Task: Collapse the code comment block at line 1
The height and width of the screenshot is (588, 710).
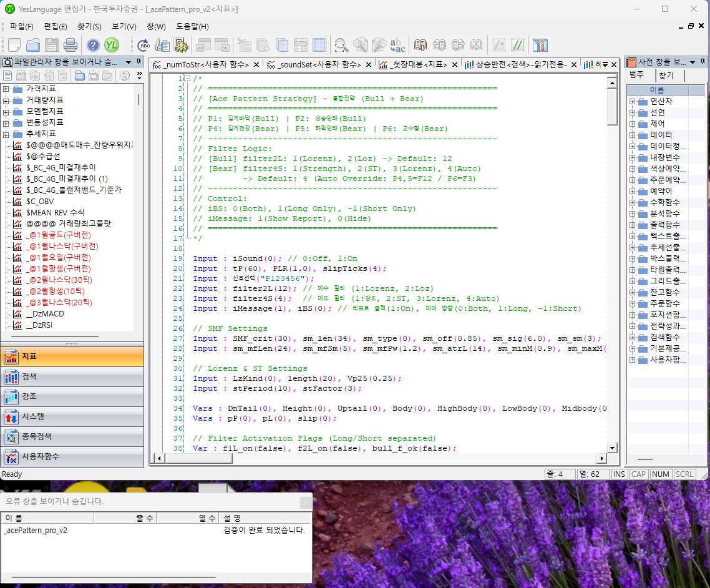Action: [x=186, y=79]
